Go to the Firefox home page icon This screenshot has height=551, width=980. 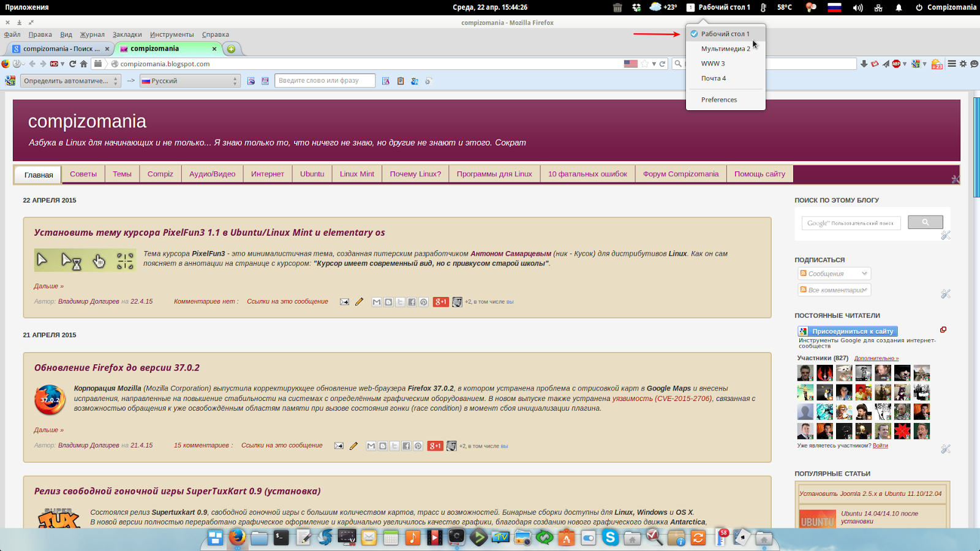84,64
